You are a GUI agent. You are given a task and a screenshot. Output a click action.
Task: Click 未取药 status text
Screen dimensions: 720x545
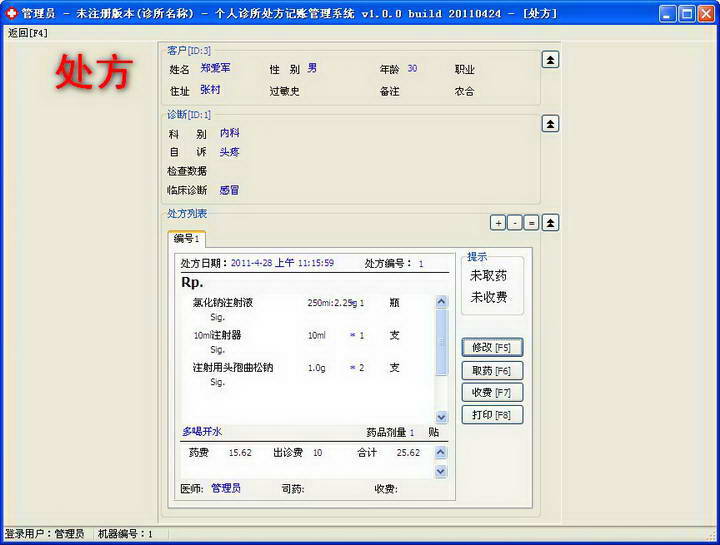click(x=489, y=276)
